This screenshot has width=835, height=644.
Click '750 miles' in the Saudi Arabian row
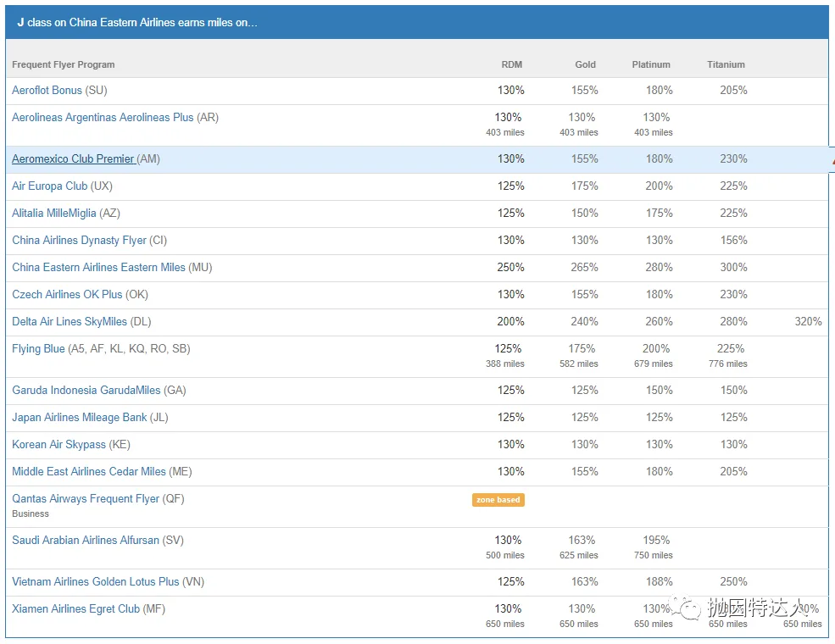point(654,556)
